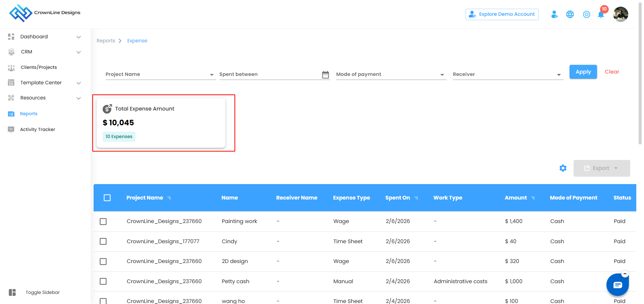Click the breadcrumb chevron after Reports
The height and width of the screenshot is (304, 644).
(x=120, y=41)
